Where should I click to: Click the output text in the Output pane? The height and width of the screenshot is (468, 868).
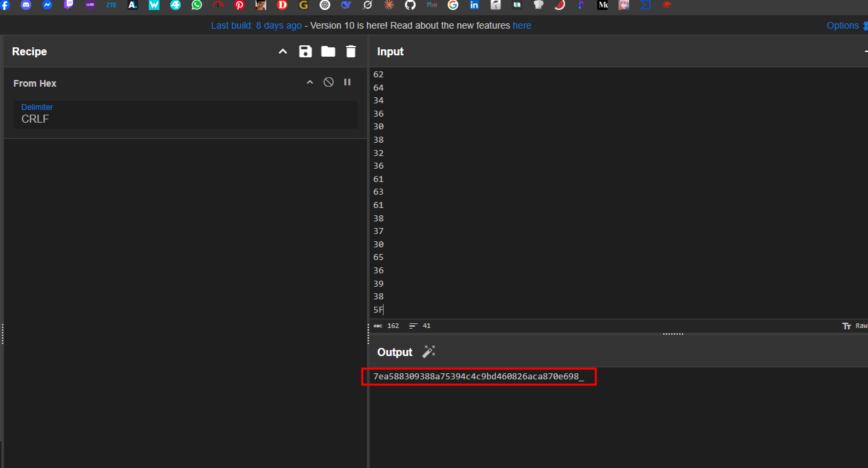tap(478, 377)
